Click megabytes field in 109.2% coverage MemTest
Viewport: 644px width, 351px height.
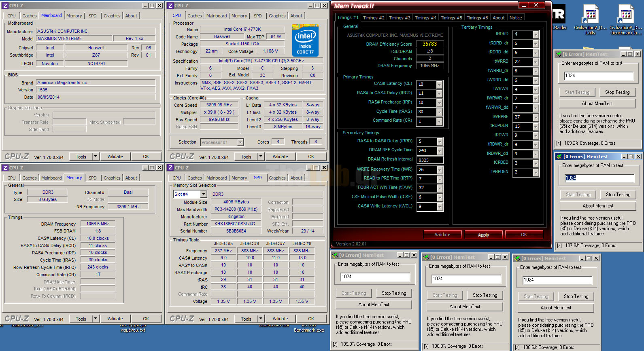coord(599,76)
